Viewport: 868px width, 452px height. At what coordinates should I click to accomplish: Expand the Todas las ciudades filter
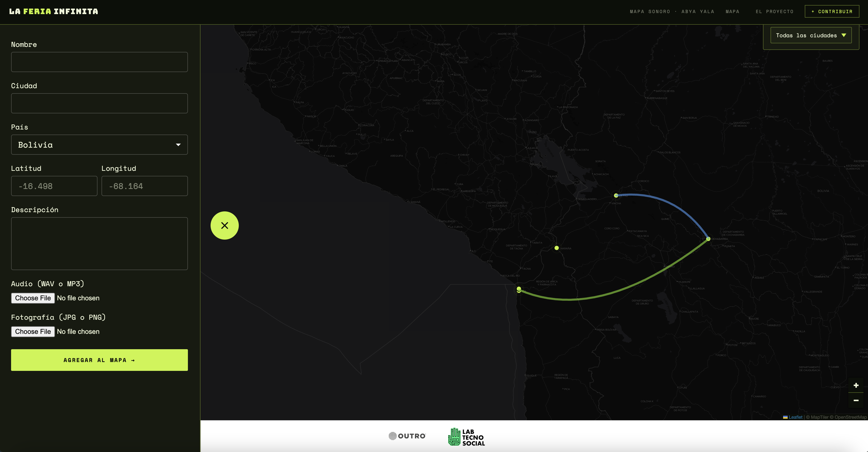(x=811, y=35)
